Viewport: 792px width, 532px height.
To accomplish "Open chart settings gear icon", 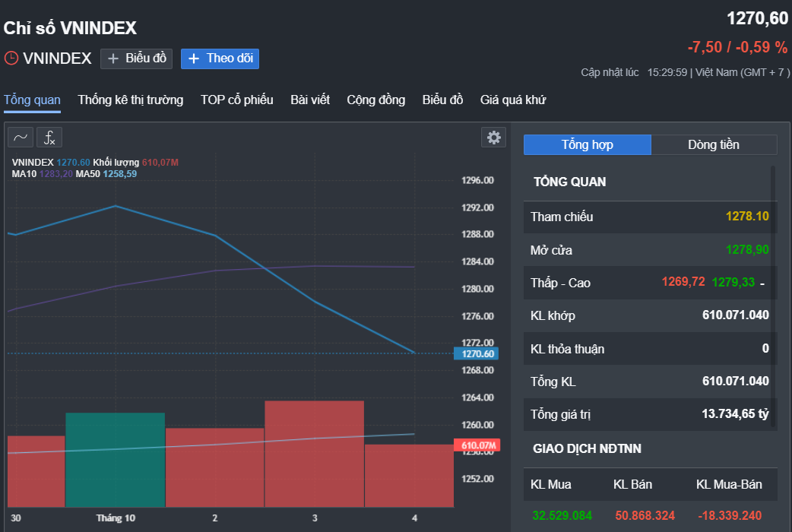I will (x=493, y=138).
